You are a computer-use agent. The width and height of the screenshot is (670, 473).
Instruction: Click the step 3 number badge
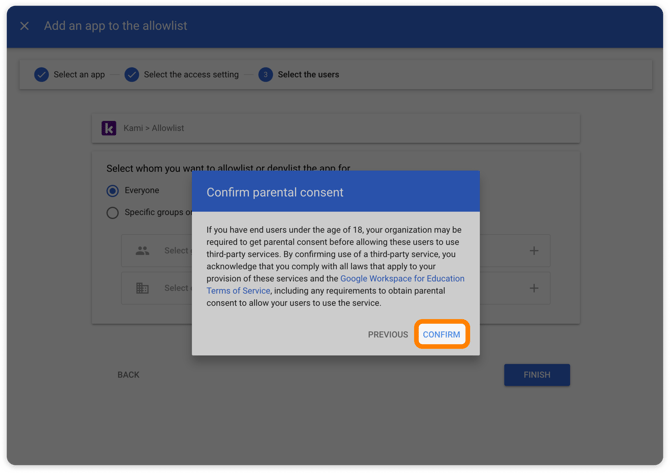(265, 75)
